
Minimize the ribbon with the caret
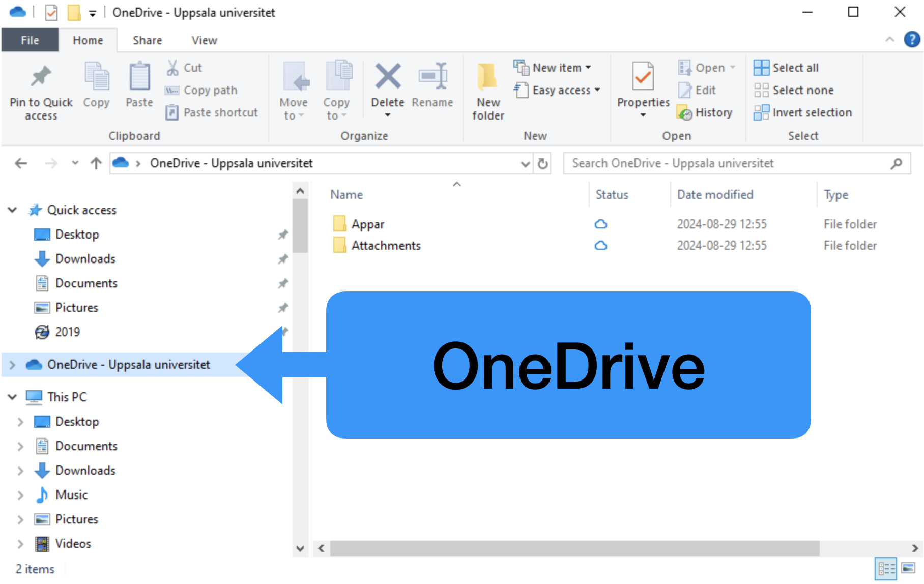889,39
